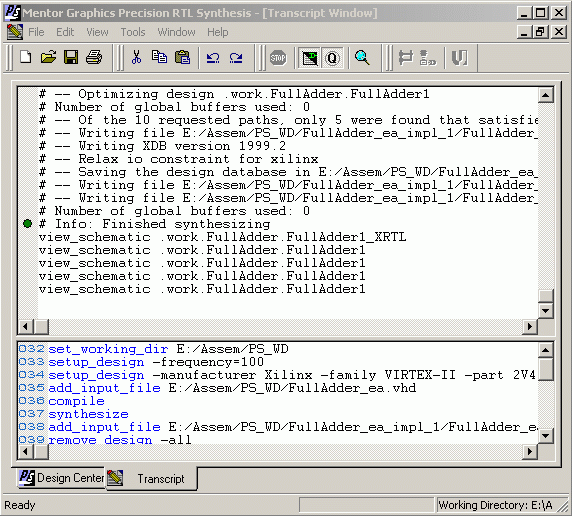The height and width of the screenshot is (516, 572).
Task: Click the view_schematic FullAdder1_XRTL line
Action: (223, 237)
